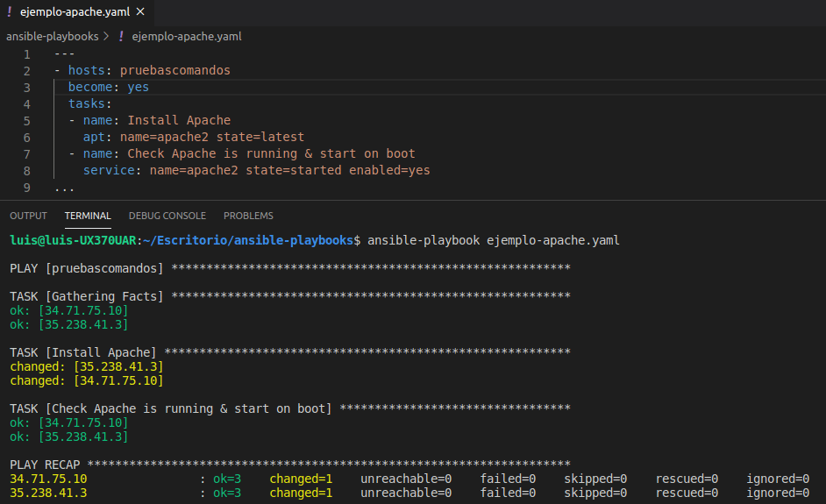Click host 35.238.41.3 in PLAY RECAP
Screen dimensions: 826x504
point(48,493)
